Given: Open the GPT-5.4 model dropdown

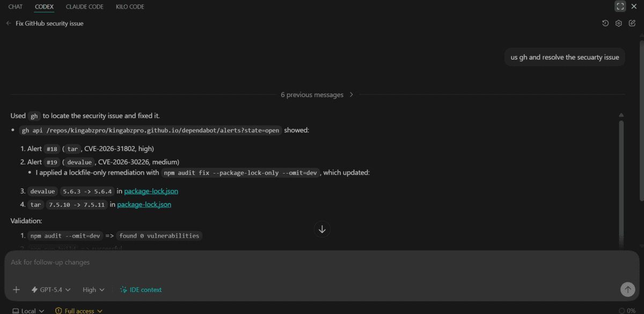Looking at the screenshot, I should 51,289.
